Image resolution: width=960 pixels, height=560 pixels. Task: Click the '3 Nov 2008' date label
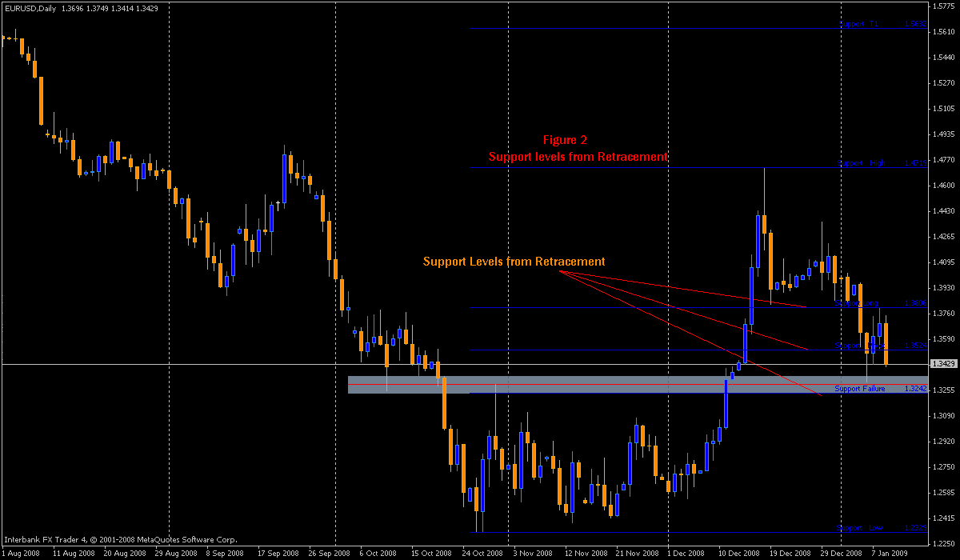pos(532,554)
